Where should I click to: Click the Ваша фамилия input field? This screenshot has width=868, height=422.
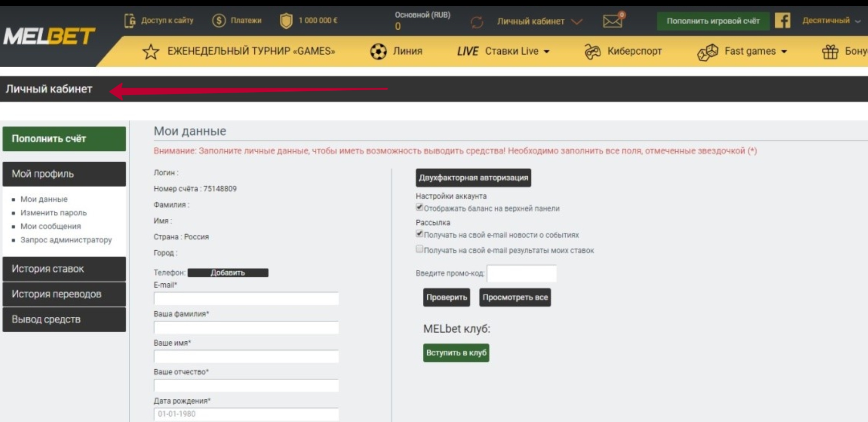[x=246, y=327]
